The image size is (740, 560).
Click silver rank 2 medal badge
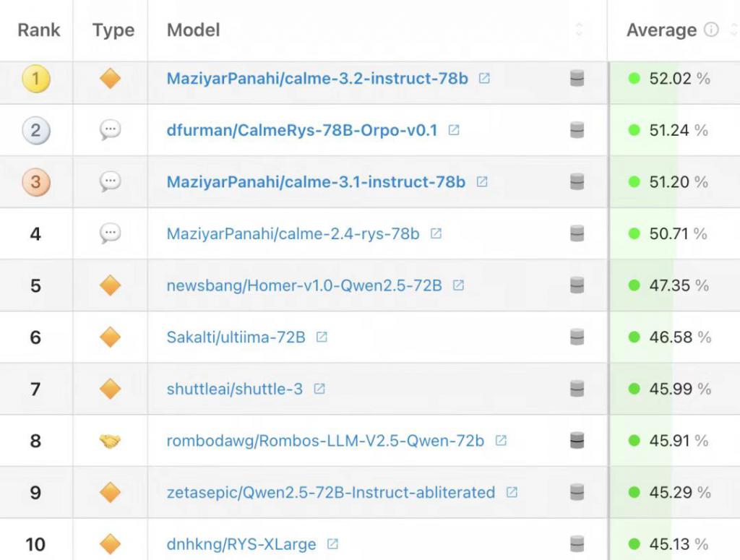pos(36,130)
